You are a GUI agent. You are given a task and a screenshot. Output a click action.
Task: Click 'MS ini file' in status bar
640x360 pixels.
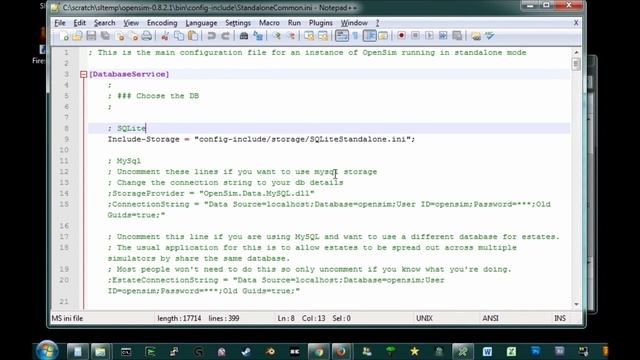67,318
